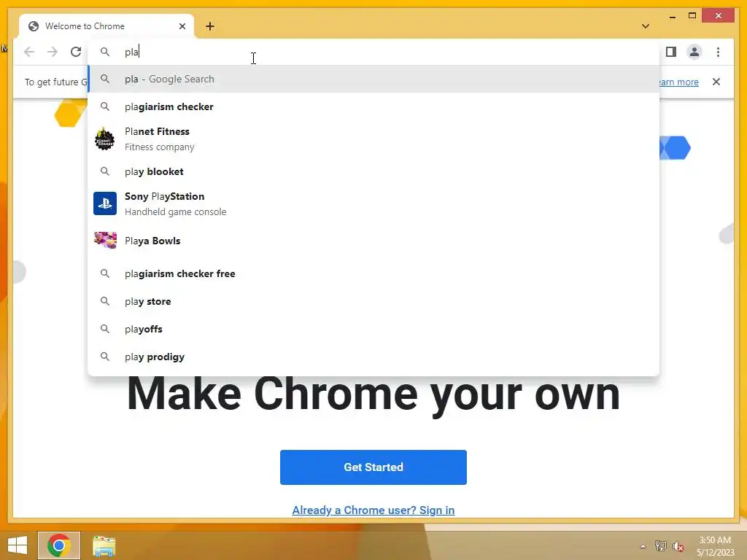The width and height of the screenshot is (747, 560).
Task: Choose 'plagiarism checker free' suggestion
Action: coord(374,274)
